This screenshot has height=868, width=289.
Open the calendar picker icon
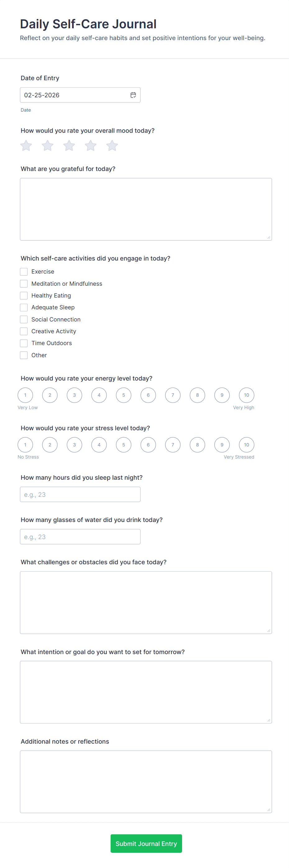coord(133,95)
